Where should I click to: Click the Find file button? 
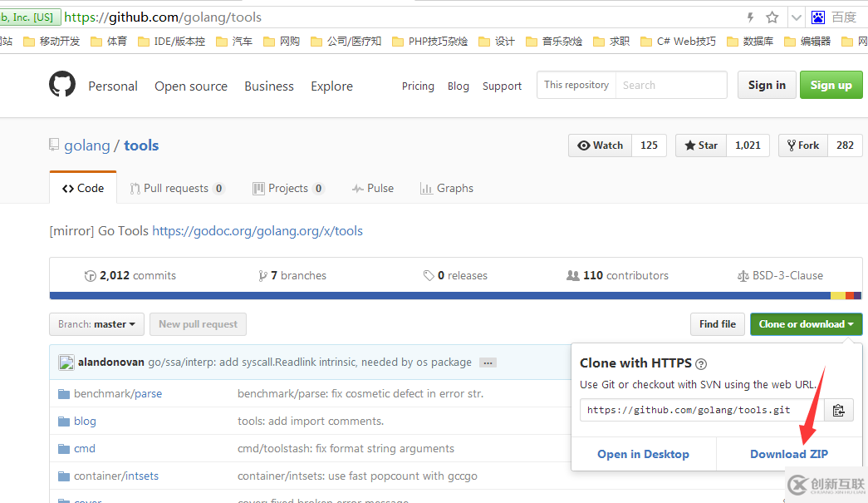718,324
